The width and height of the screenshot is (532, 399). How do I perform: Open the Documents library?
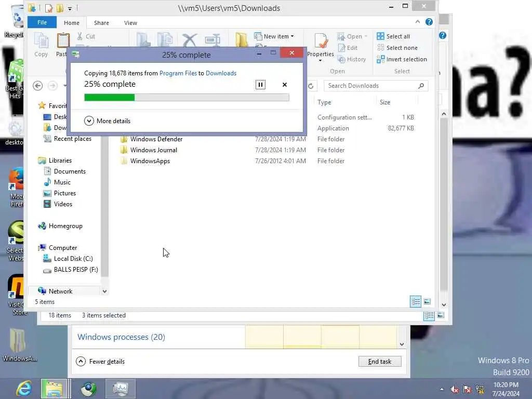click(65, 171)
